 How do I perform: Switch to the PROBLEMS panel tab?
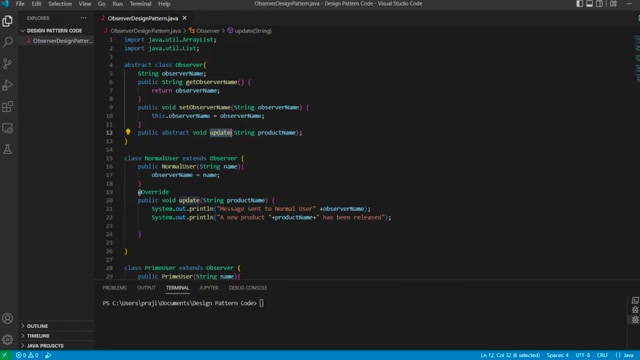tap(115, 288)
